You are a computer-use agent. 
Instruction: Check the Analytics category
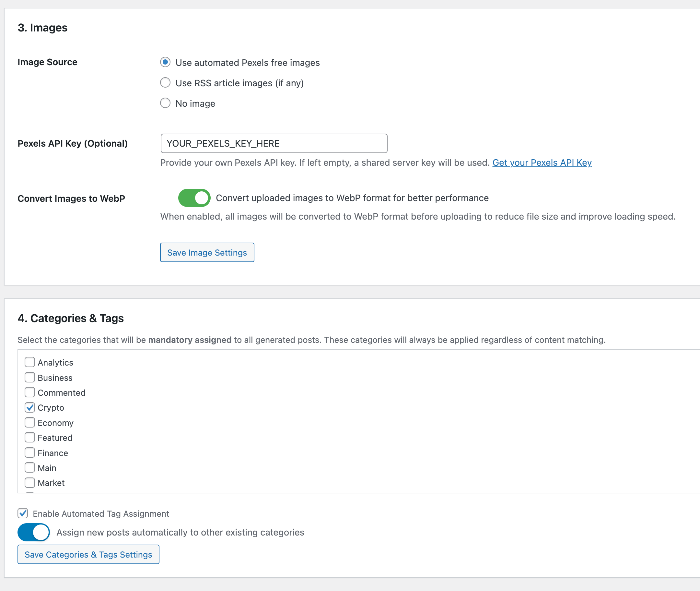click(x=29, y=362)
